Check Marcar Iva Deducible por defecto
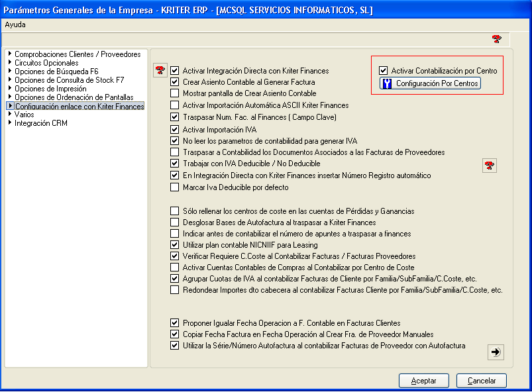Viewport: 532px width, 392px height. pyautogui.click(x=174, y=187)
